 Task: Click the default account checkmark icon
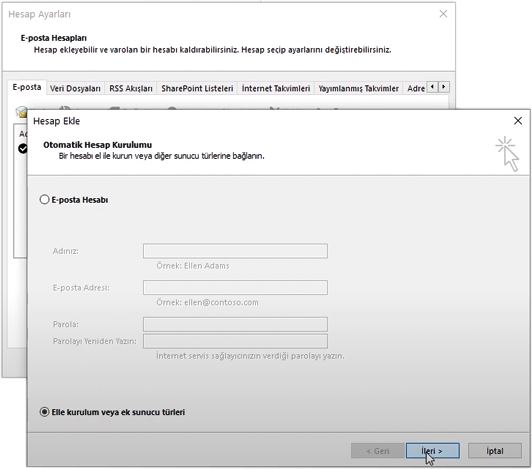pyautogui.click(x=23, y=148)
